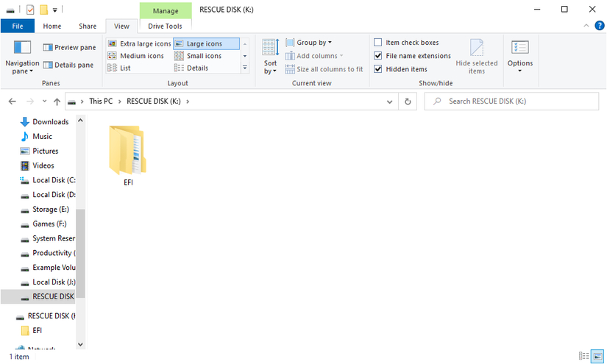Open the Options dropdown
The image size is (607, 364).
point(520,57)
